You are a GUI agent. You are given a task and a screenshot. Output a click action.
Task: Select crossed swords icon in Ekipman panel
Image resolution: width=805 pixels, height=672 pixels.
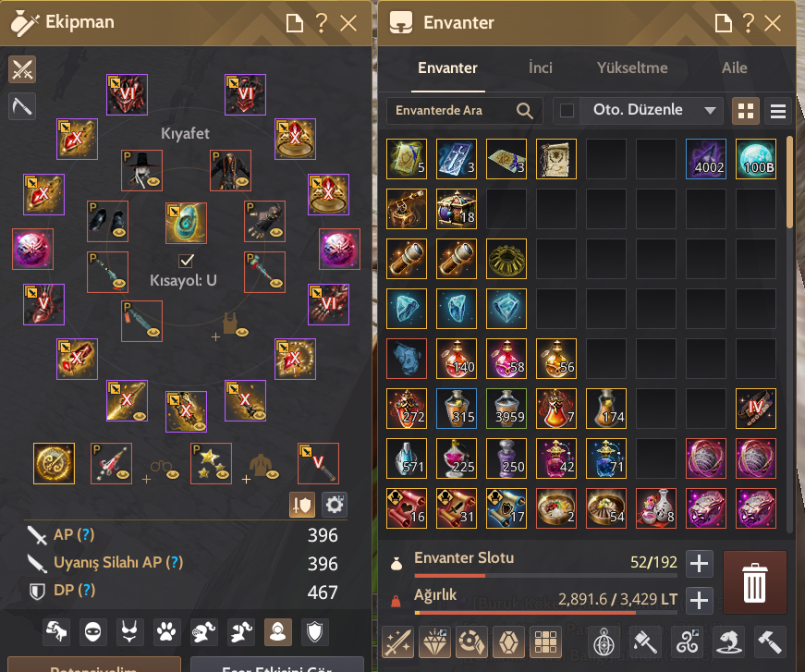point(22,69)
